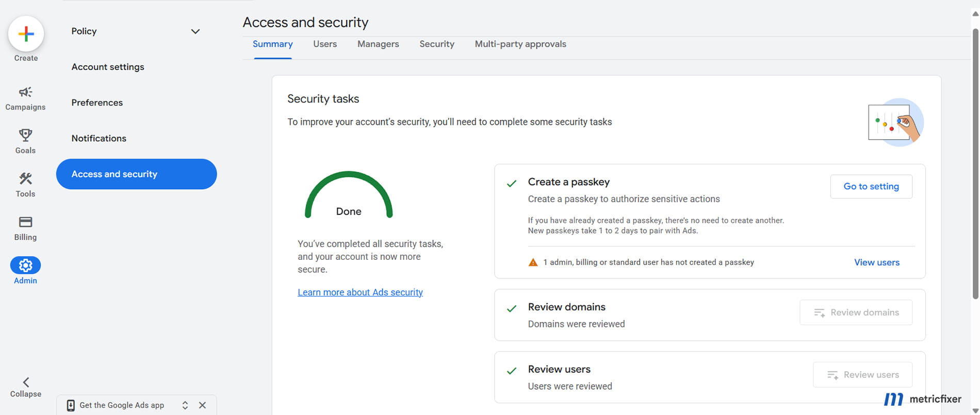Click the Review domains button
The height and width of the screenshot is (415, 980).
[x=856, y=312]
